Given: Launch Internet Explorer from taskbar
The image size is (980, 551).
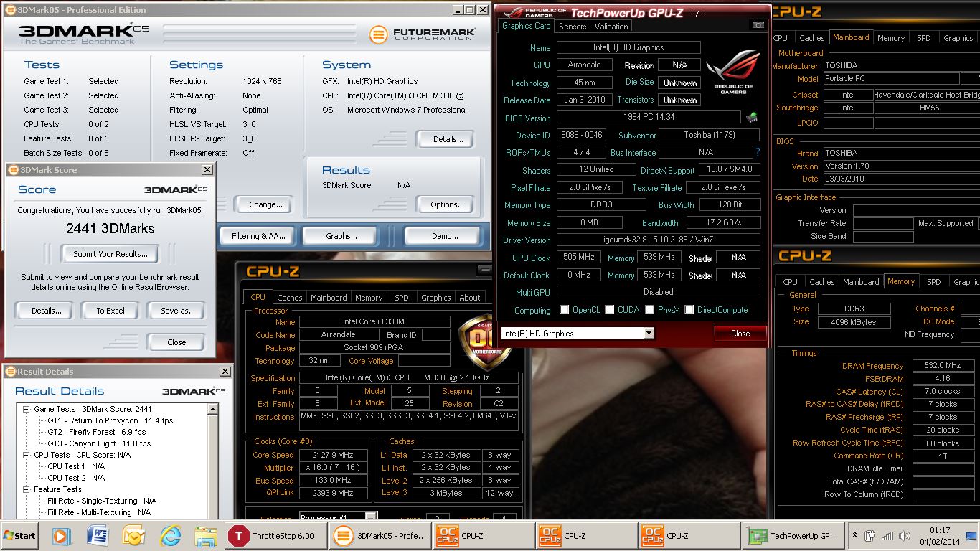Looking at the screenshot, I should [170, 535].
